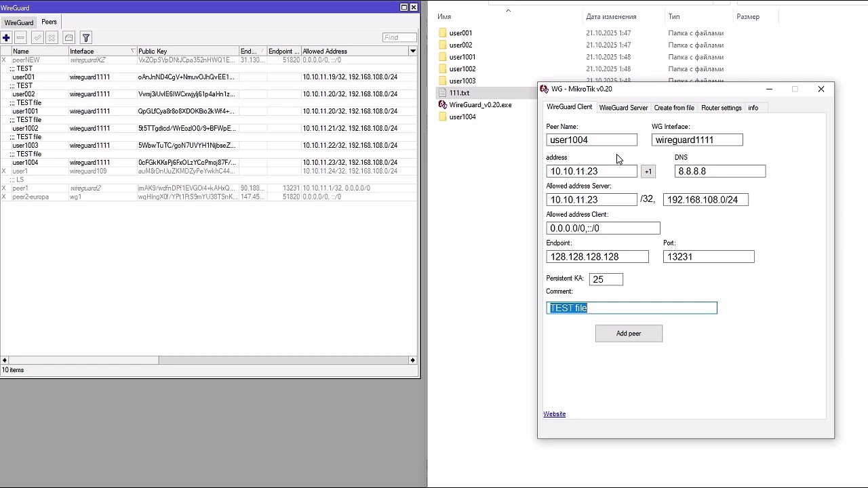Screen dimensions: 868x488
Task: Open Router settings tab
Action: [x=722, y=108]
